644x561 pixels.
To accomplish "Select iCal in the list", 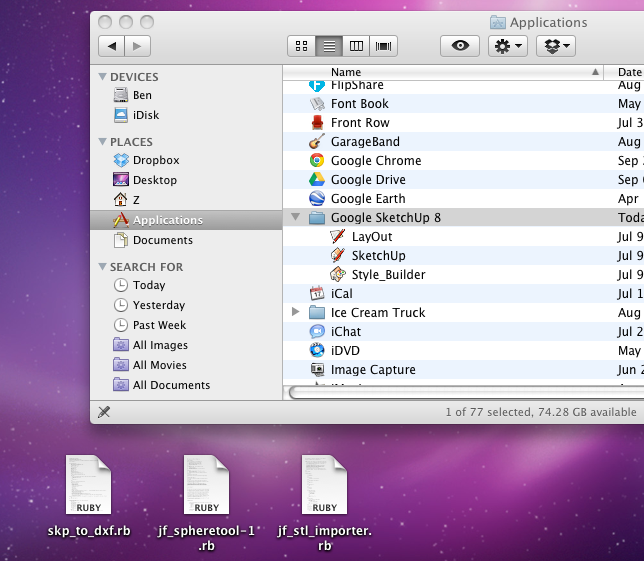I will pyautogui.click(x=463, y=294).
